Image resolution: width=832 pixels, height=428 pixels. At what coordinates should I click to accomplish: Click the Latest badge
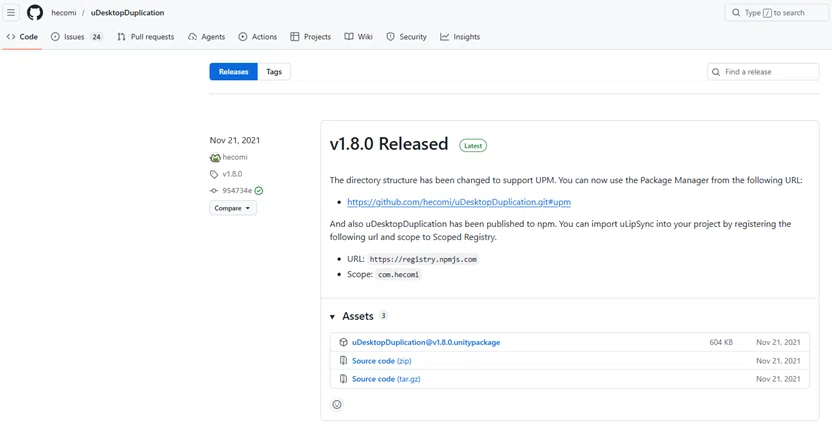[x=473, y=145]
